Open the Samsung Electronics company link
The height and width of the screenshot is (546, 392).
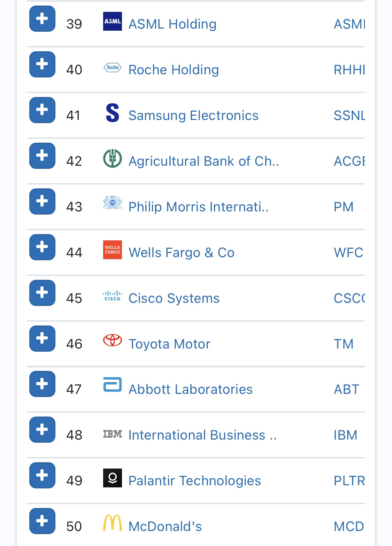[x=193, y=115]
